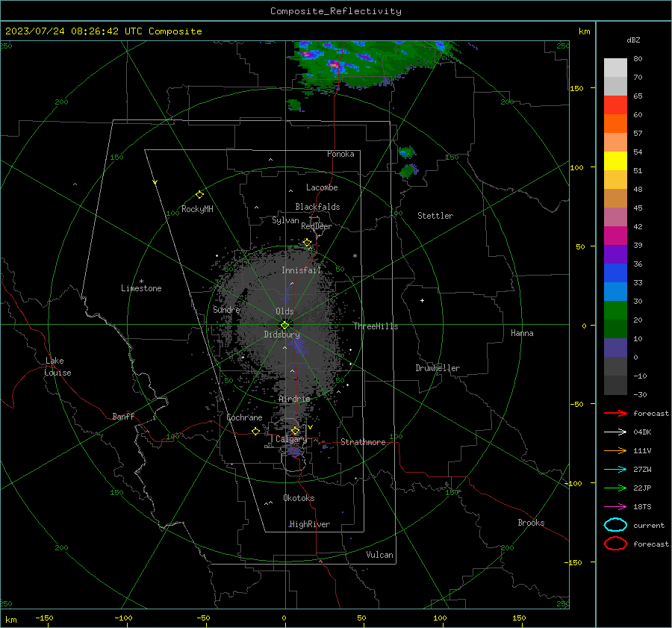
Task: Click the Lake Louise label
Action: (x=57, y=367)
